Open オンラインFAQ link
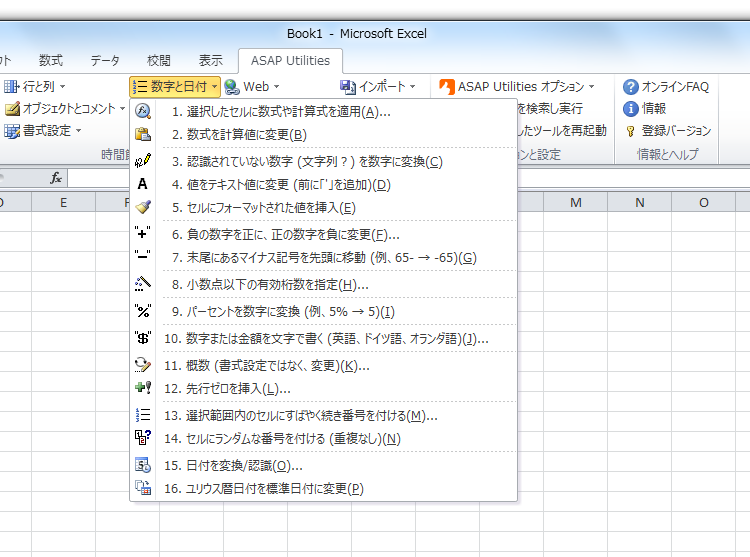Screen dimensions: 750x557 click(666, 87)
